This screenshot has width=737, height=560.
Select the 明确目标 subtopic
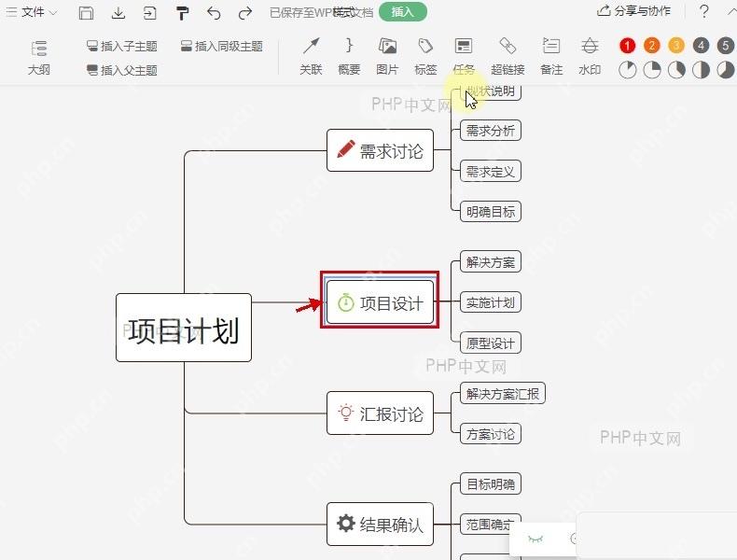tap(490, 212)
